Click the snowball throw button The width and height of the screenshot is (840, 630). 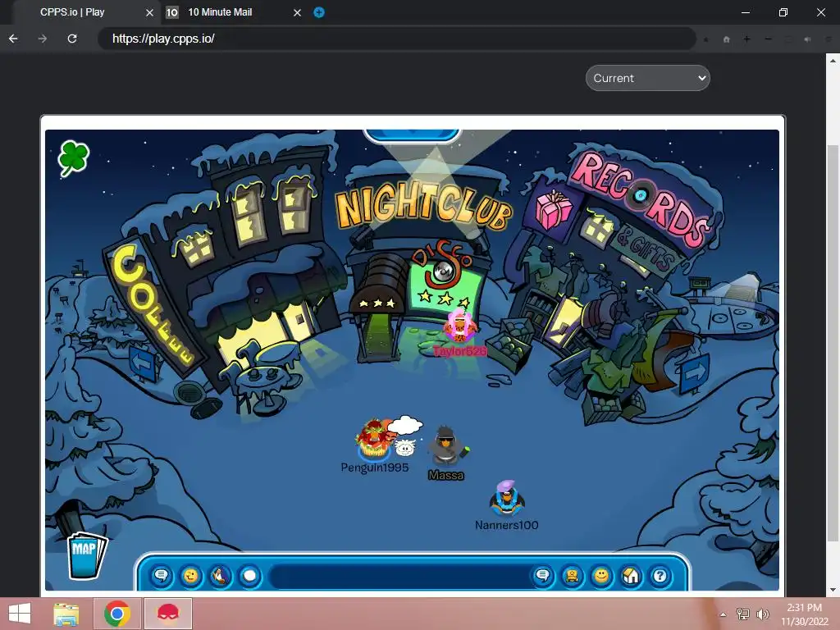(x=249, y=576)
